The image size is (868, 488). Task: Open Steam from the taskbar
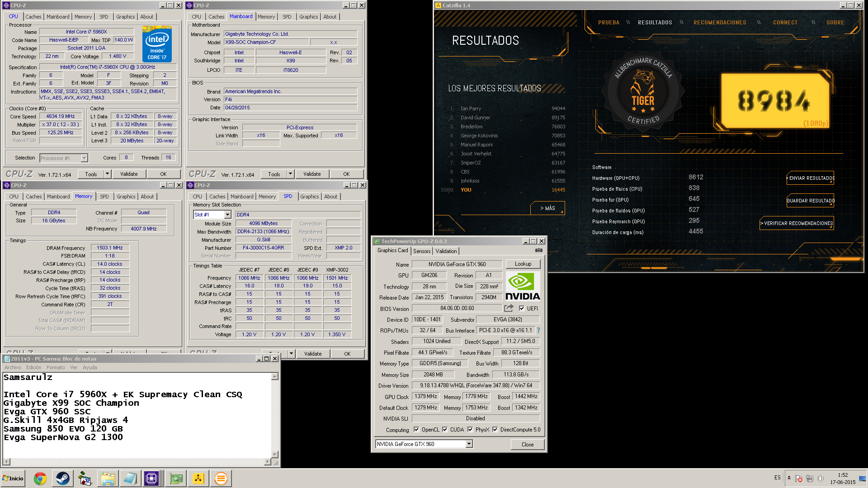[63, 479]
